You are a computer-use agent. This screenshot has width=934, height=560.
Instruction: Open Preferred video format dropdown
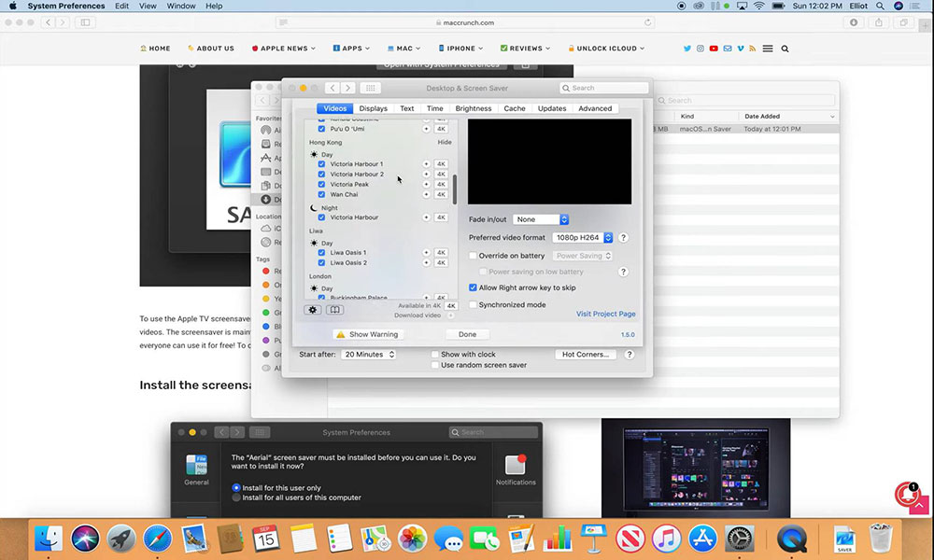[x=583, y=237]
